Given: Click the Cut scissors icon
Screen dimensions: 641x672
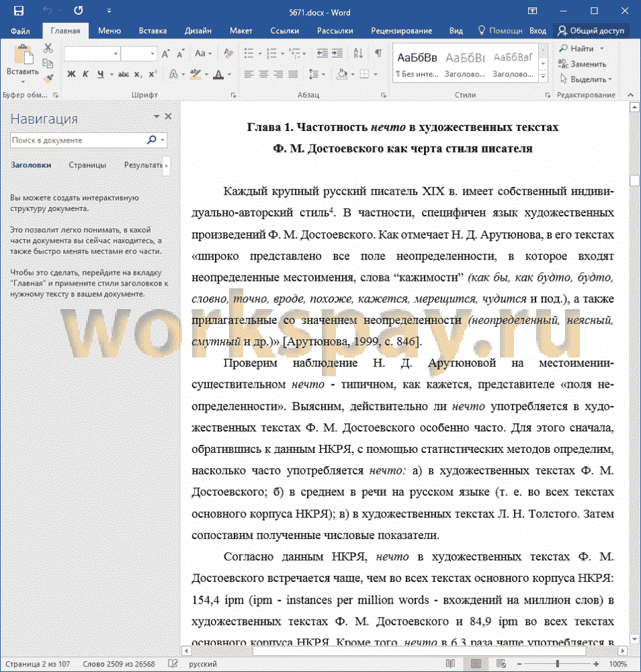Looking at the screenshot, I should point(48,48).
